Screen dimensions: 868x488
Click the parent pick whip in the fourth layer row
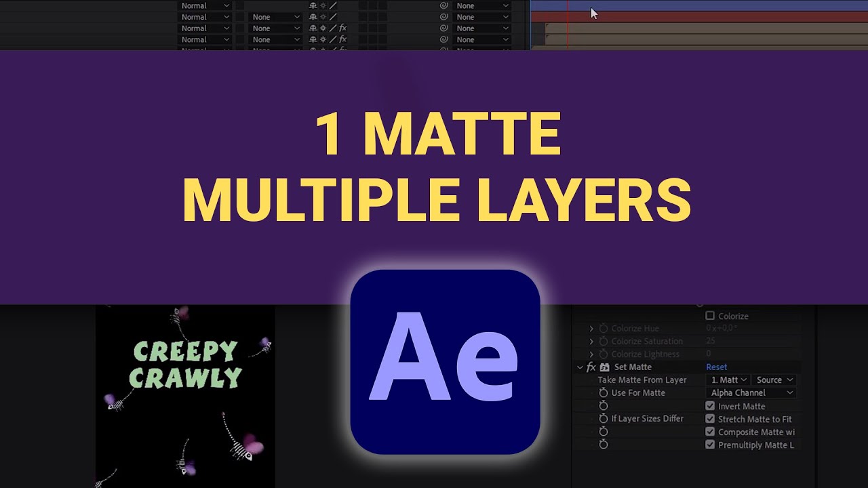tap(443, 40)
